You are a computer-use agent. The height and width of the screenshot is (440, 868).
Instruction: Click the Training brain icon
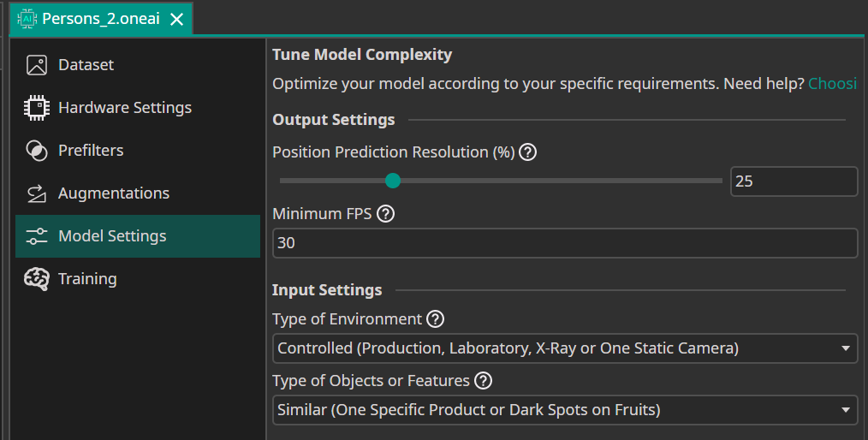[36, 279]
